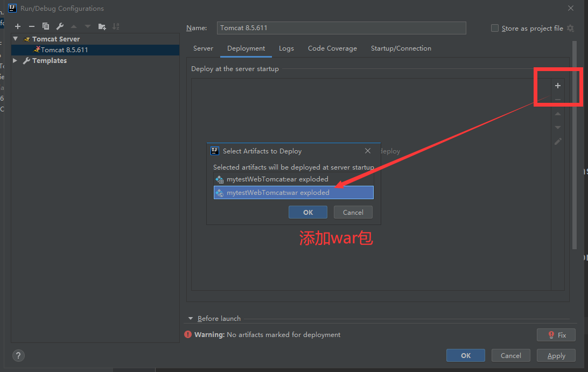Close the Run/Debug Configurations window
Viewport: 588px width, 372px height.
click(570, 8)
